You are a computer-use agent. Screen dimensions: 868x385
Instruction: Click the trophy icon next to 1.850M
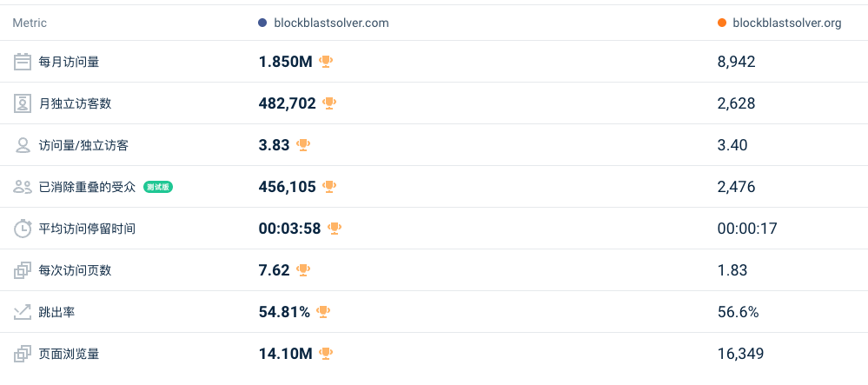326,62
